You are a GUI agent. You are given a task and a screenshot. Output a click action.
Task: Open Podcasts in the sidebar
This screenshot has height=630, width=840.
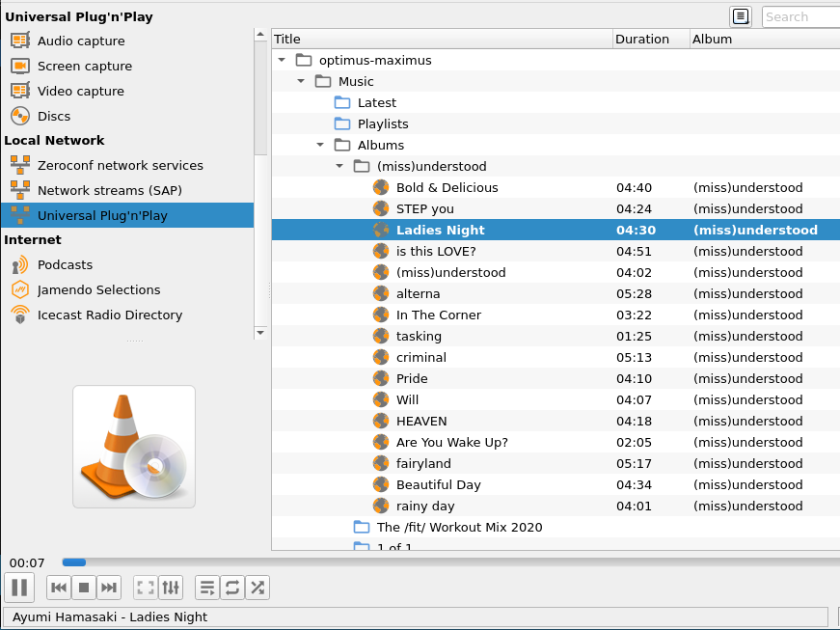pos(65,264)
